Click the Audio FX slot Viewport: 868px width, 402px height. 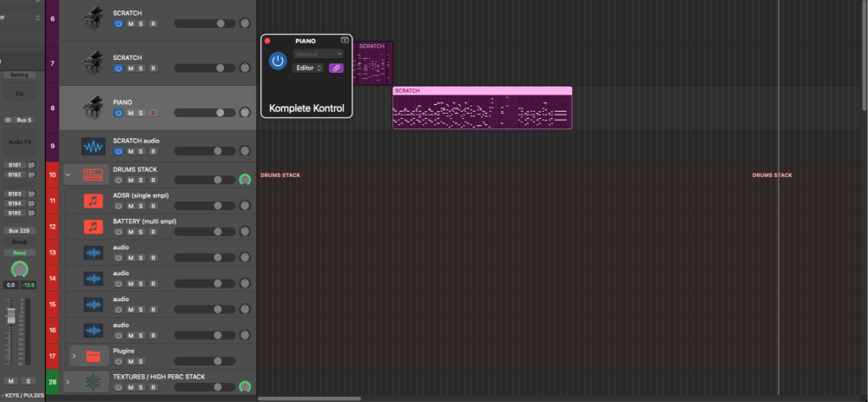pyautogui.click(x=19, y=142)
